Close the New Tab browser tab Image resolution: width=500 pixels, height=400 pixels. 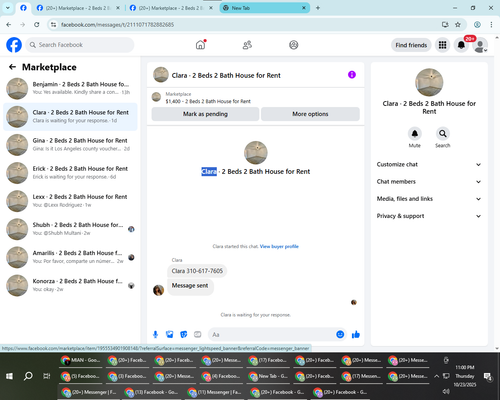(x=304, y=8)
